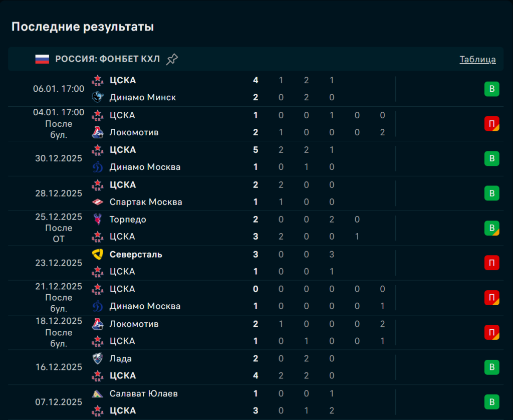Open the РОССИЯ: ФОНБЕТ КХЛ league header
The width and height of the screenshot is (513, 420).
point(107,59)
